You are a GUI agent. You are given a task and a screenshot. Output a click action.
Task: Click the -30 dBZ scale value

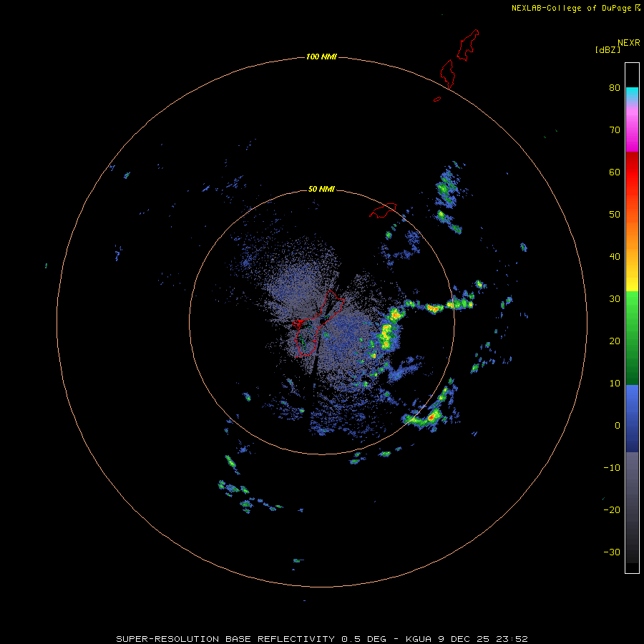(x=612, y=552)
